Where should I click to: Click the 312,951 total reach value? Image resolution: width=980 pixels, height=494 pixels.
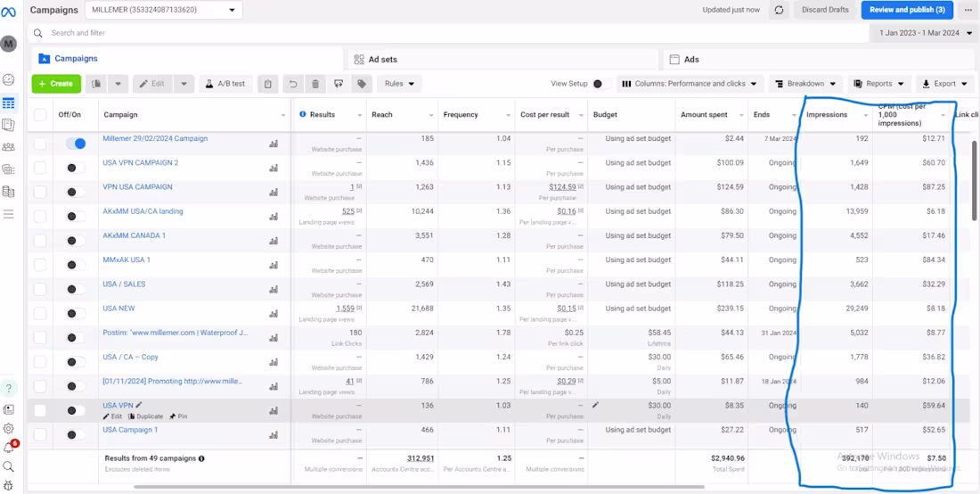point(420,458)
